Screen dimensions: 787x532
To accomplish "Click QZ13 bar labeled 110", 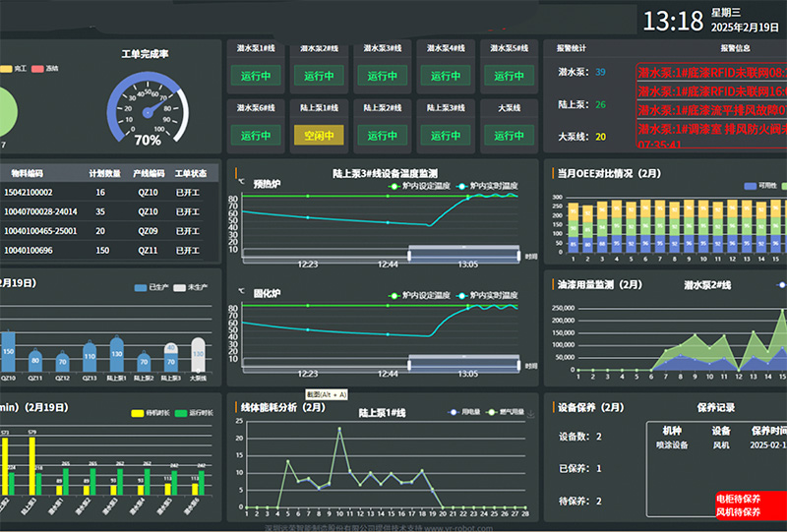I will (x=90, y=356).
